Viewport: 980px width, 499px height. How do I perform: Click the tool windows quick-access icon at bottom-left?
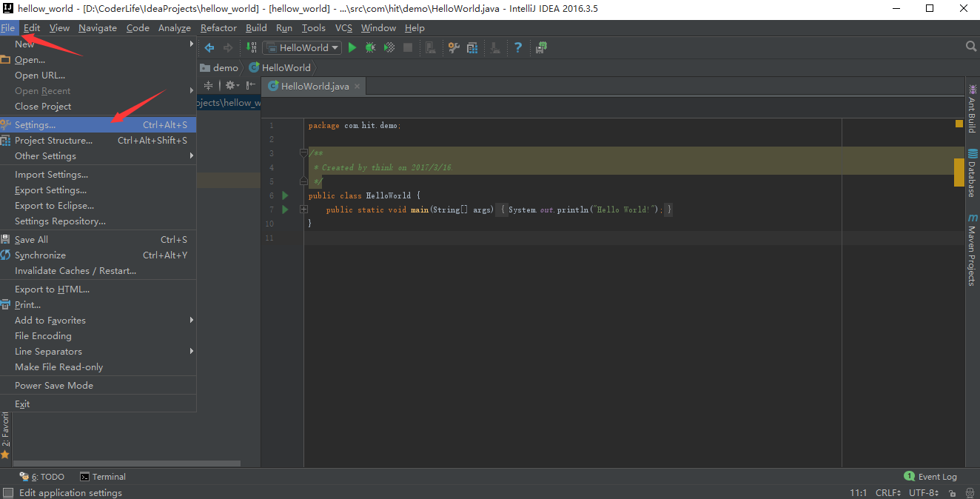click(x=7, y=492)
